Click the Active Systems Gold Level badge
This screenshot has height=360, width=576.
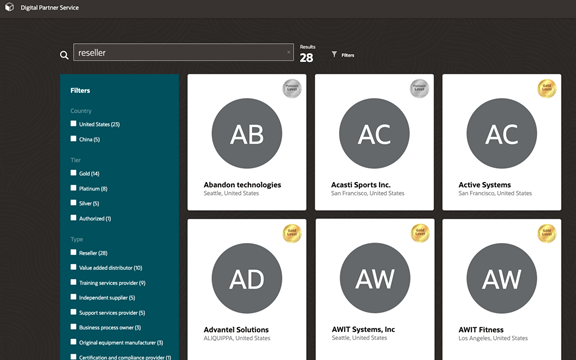[547, 89]
